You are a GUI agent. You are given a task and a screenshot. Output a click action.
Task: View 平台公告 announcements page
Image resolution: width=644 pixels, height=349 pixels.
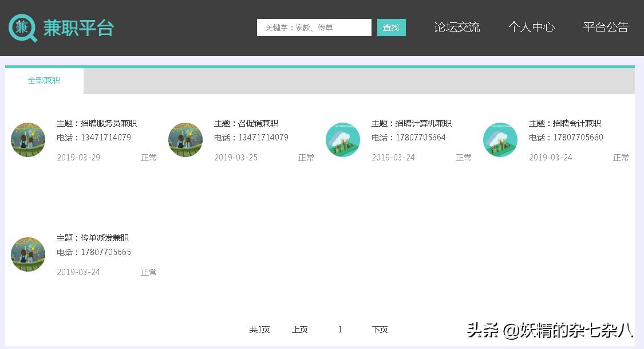click(x=606, y=27)
